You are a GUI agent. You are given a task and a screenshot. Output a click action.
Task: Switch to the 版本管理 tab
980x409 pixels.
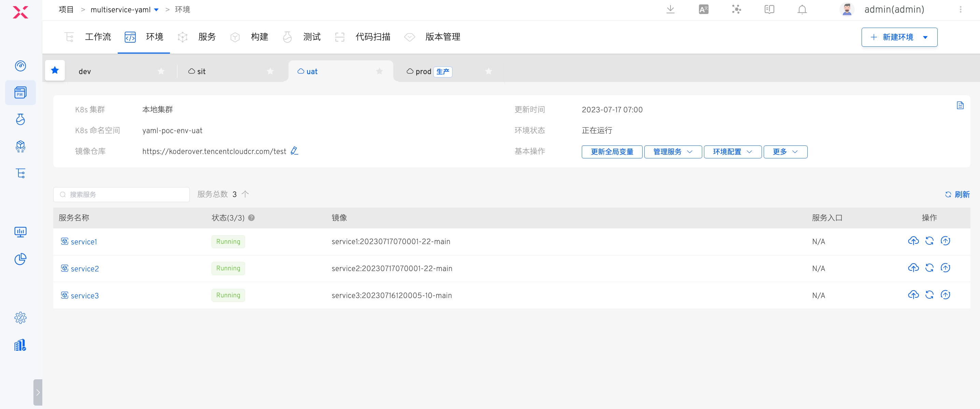click(432, 37)
